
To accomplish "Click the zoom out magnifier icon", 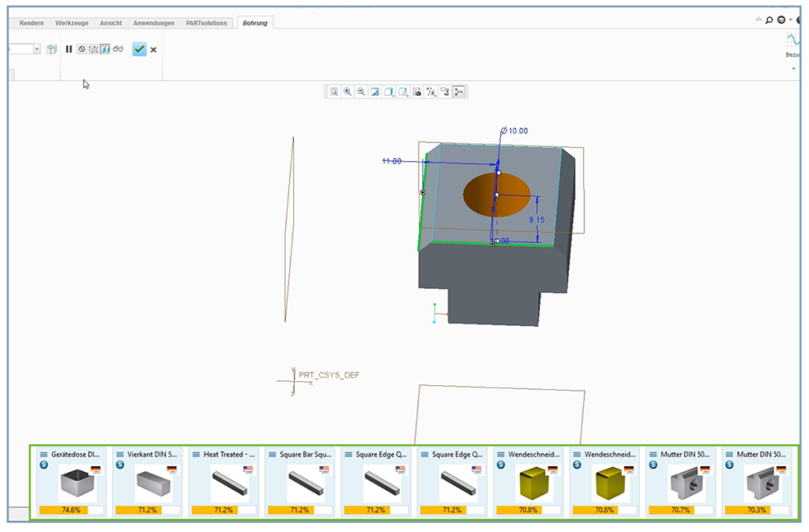I will [361, 92].
